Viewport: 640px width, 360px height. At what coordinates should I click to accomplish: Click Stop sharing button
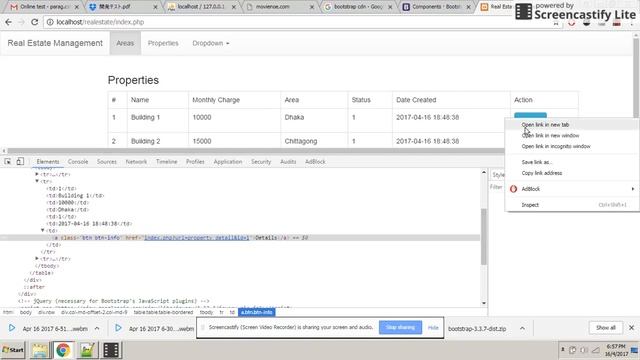(400, 327)
